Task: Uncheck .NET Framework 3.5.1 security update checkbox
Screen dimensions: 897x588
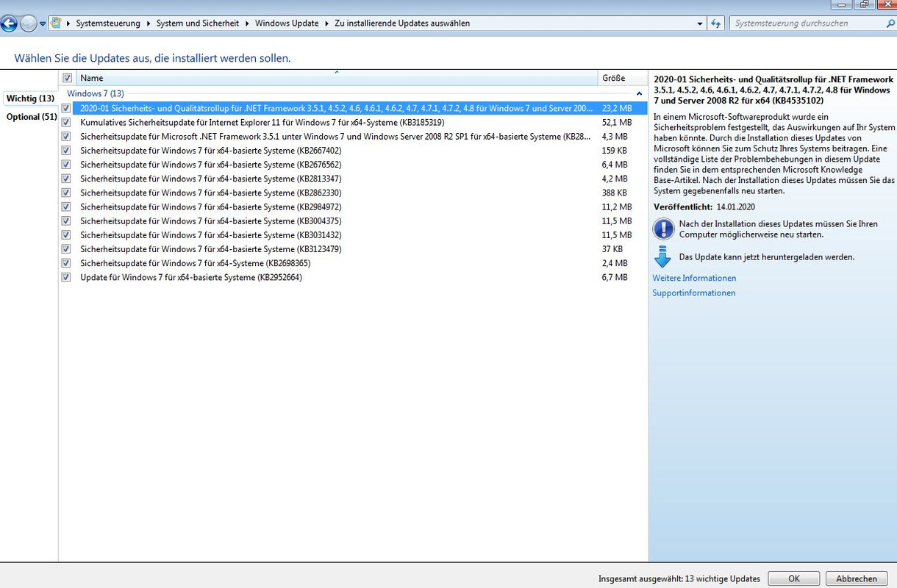Action: click(x=66, y=137)
